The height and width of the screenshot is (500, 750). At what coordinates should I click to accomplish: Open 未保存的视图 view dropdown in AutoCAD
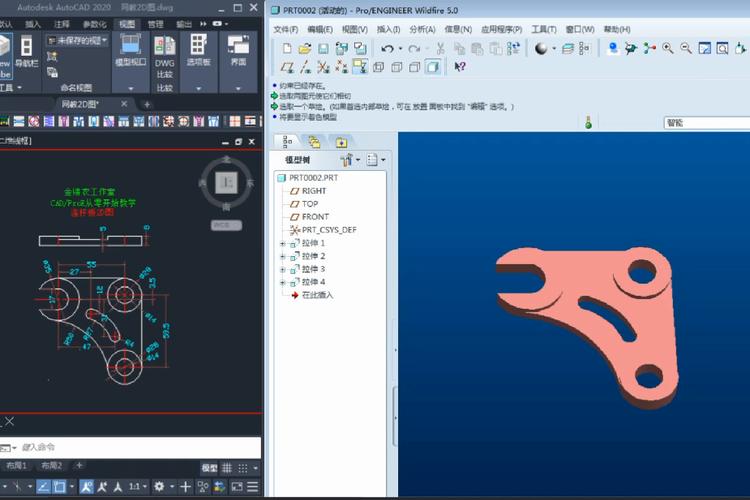click(x=77, y=41)
